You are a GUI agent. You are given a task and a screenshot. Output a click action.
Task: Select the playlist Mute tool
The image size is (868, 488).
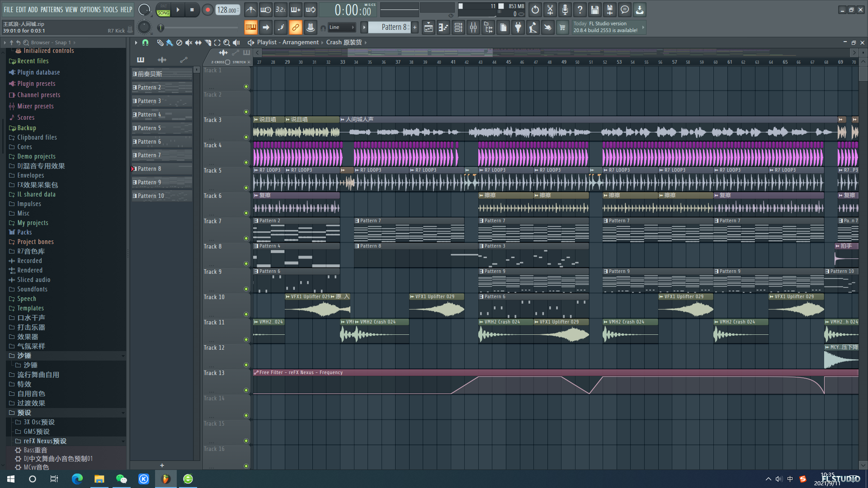point(189,42)
